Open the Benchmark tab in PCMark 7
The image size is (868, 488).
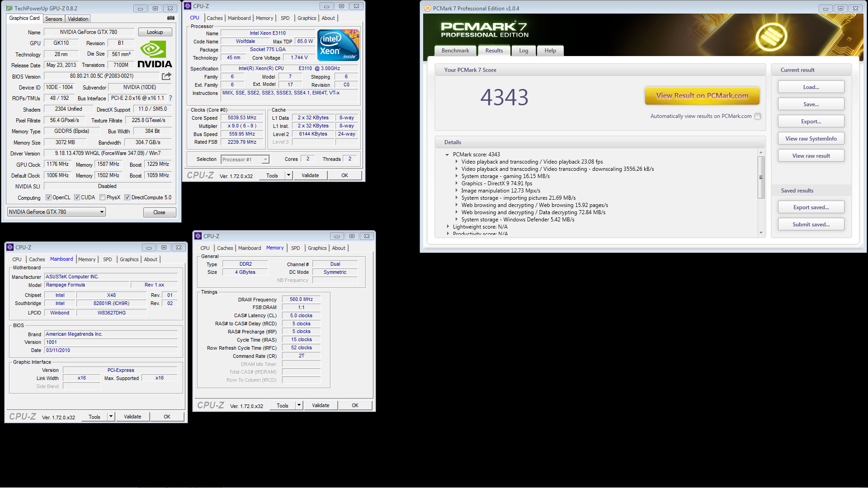pos(455,51)
